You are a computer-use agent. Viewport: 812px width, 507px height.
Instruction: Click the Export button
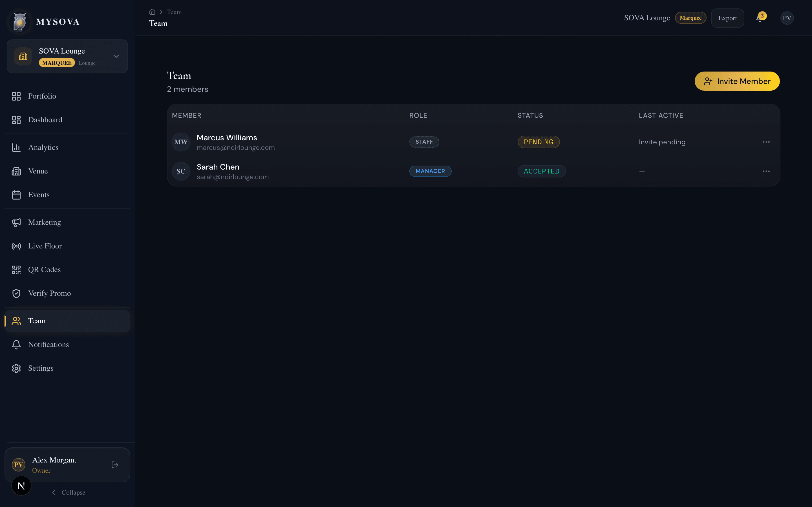727,18
